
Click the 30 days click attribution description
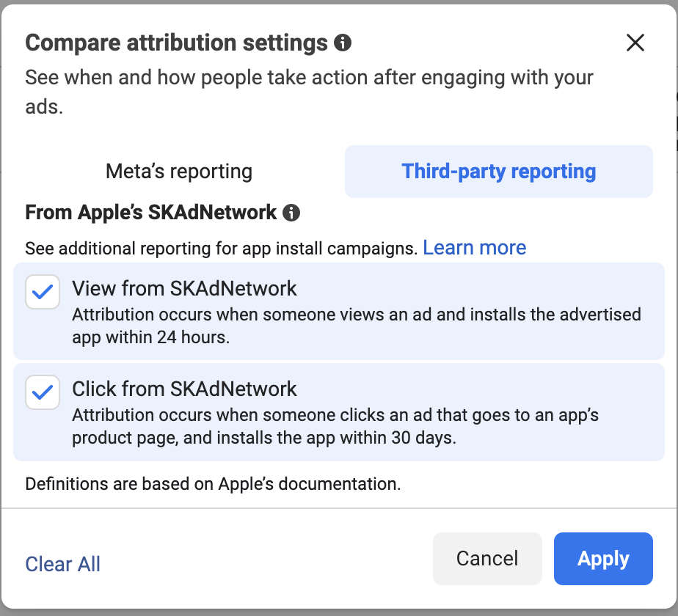click(x=335, y=426)
